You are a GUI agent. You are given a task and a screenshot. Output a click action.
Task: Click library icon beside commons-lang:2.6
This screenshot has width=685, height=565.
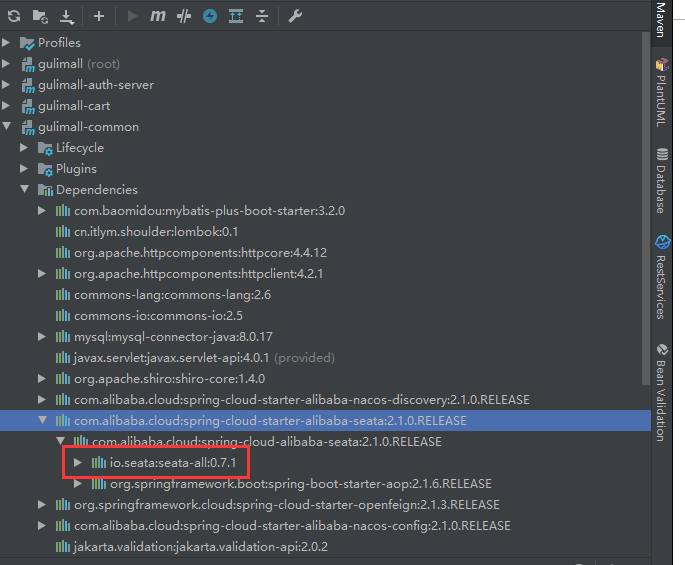[x=63, y=295]
